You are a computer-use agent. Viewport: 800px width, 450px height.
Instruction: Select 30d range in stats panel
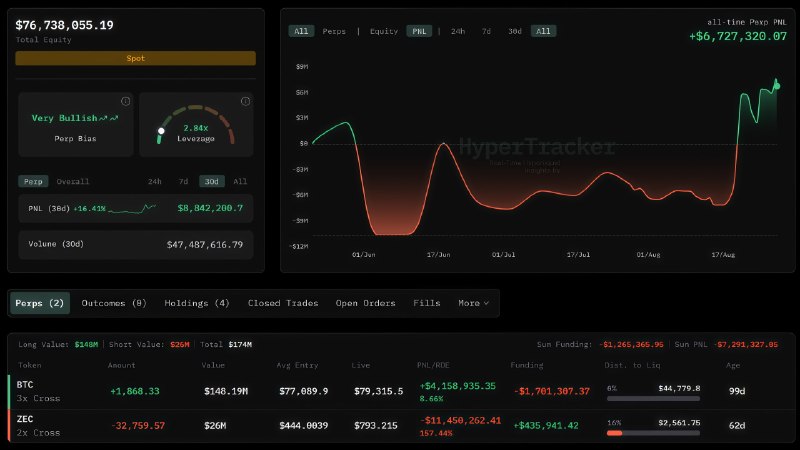[211, 181]
